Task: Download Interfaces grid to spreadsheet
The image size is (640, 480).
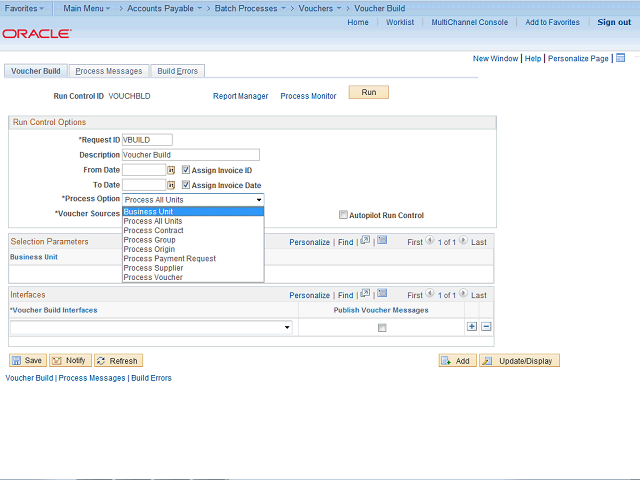Action: 382,293
